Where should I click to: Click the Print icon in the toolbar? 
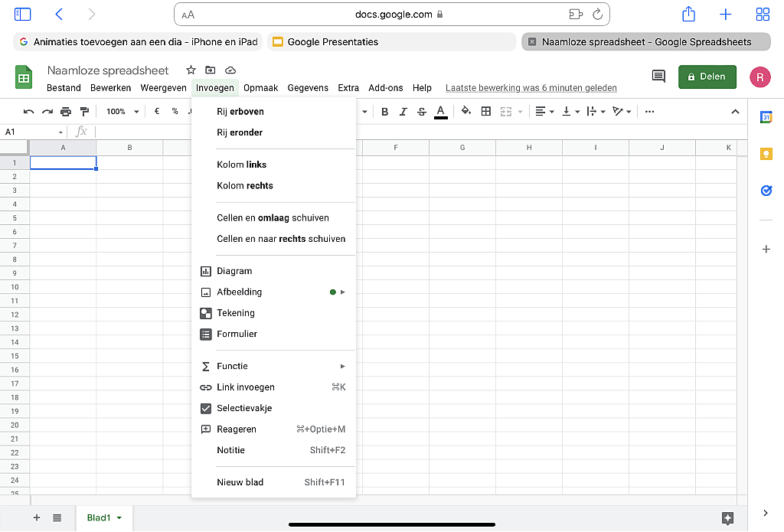point(66,112)
